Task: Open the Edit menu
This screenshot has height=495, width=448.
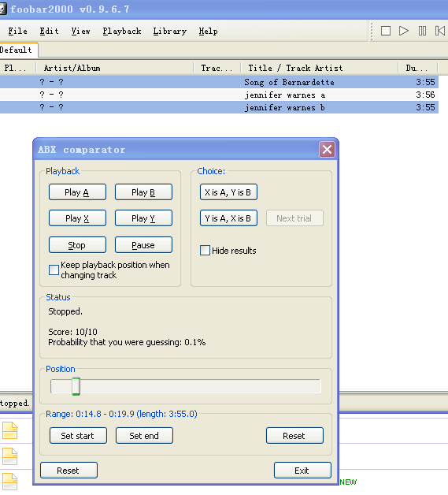Action: pos(49,31)
